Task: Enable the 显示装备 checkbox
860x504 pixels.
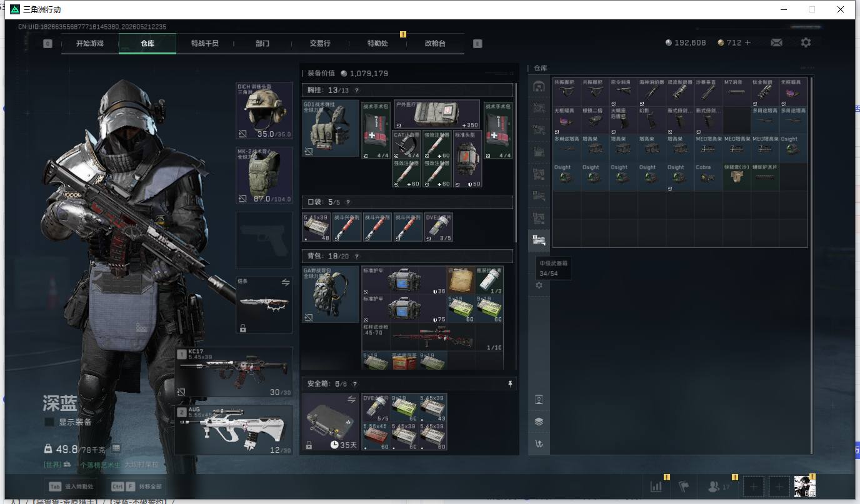Action: coord(49,422)
